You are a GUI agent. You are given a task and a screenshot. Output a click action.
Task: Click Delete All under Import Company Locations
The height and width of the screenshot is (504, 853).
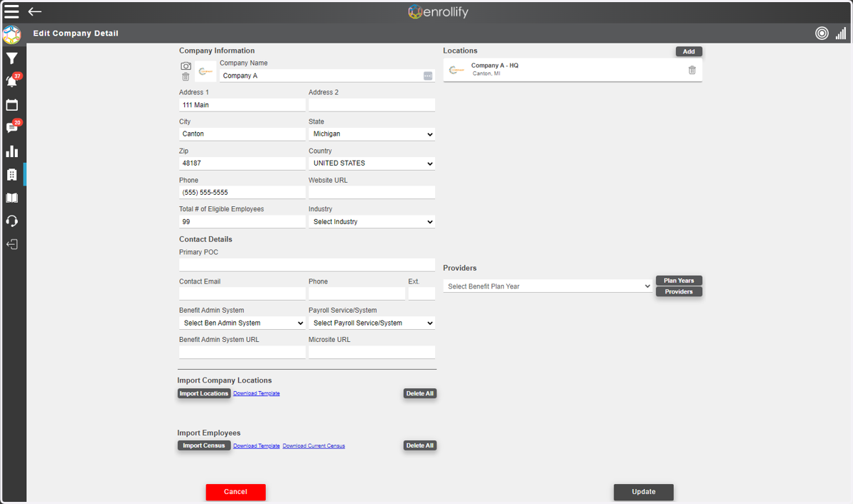pyautogui.click(x=419, y=393)
